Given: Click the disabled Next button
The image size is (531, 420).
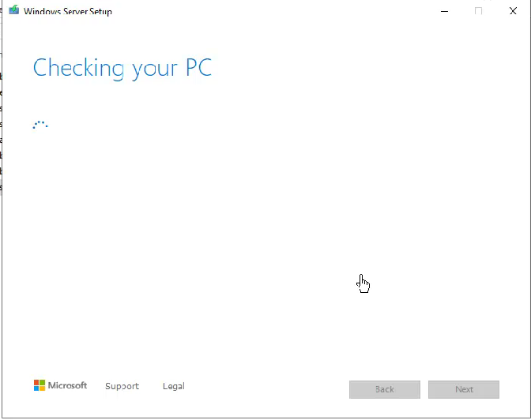Looking at the screenshot, I should [x=464, y=389].
